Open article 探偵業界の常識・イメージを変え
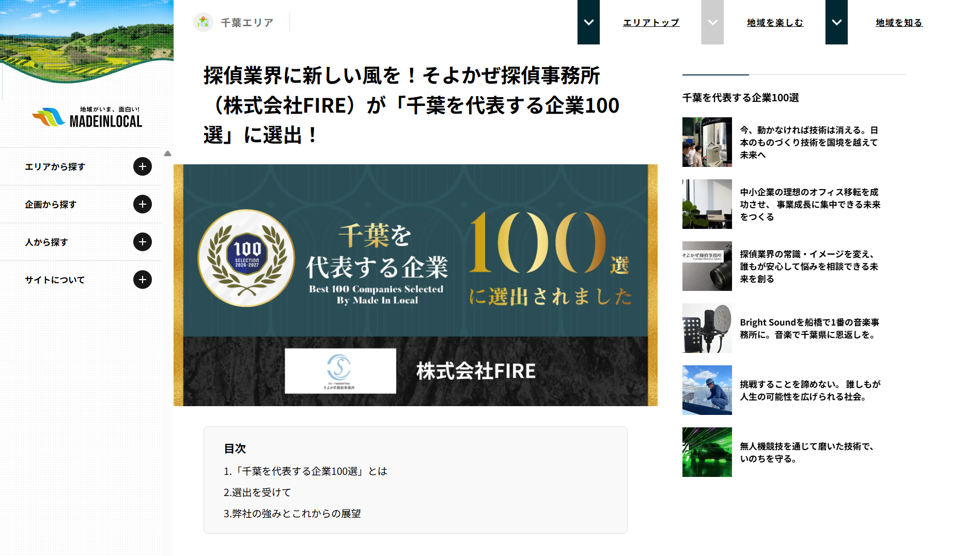Image resolution: width=980 pixels, height=556 pixels. click(x=809, y=267)
